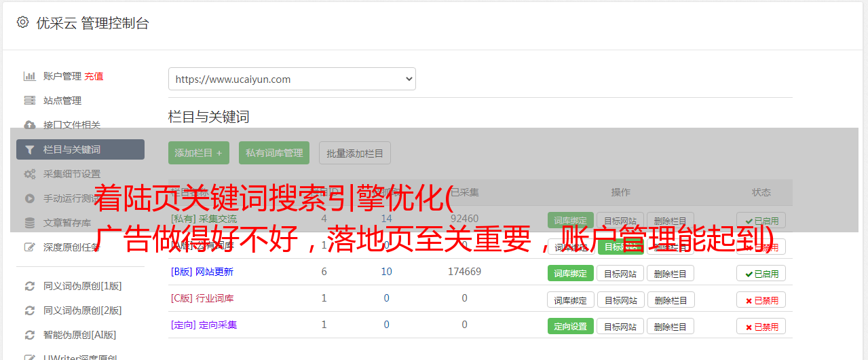Select 采集细节设置 in the sidebar

(x=72, y=174)
